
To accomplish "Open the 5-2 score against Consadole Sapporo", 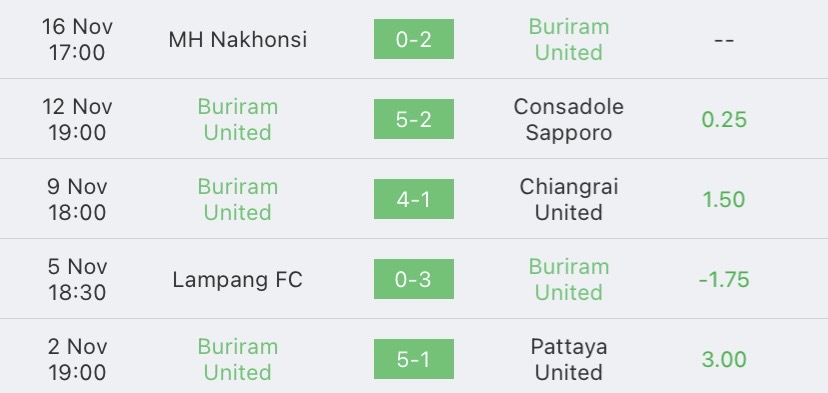I will (413, 119).
